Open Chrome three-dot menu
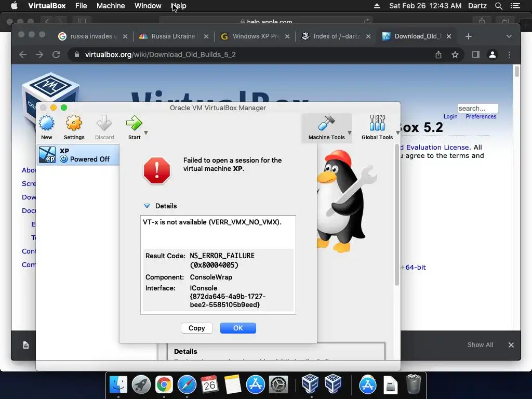Viewport: 532px width, 399px height. tap(509, 55)
